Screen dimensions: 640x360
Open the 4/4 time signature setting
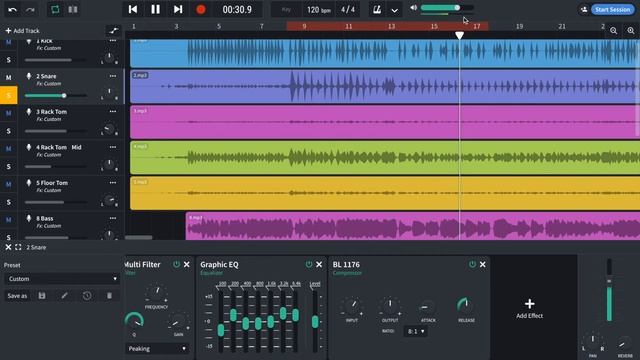pyautogui.click(x=348, y=9)
